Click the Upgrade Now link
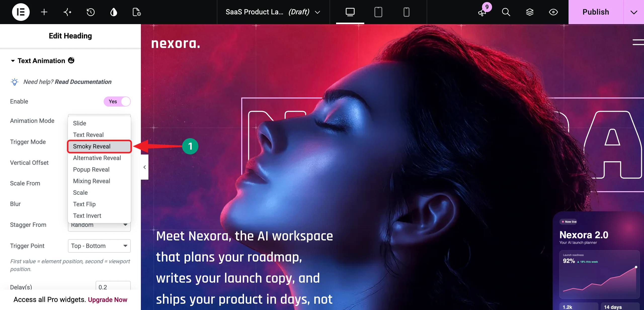The height and width of the screenshot is (310, 644). [x=107, y=299]
